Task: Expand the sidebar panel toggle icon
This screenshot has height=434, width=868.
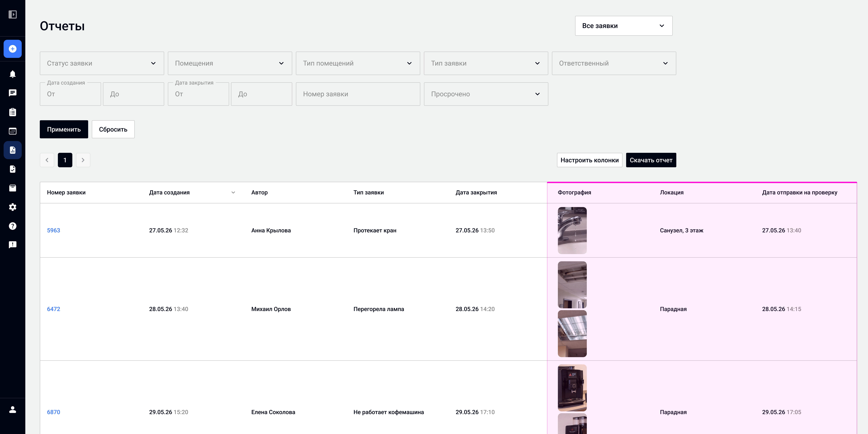Action: [x=12, y=14]
